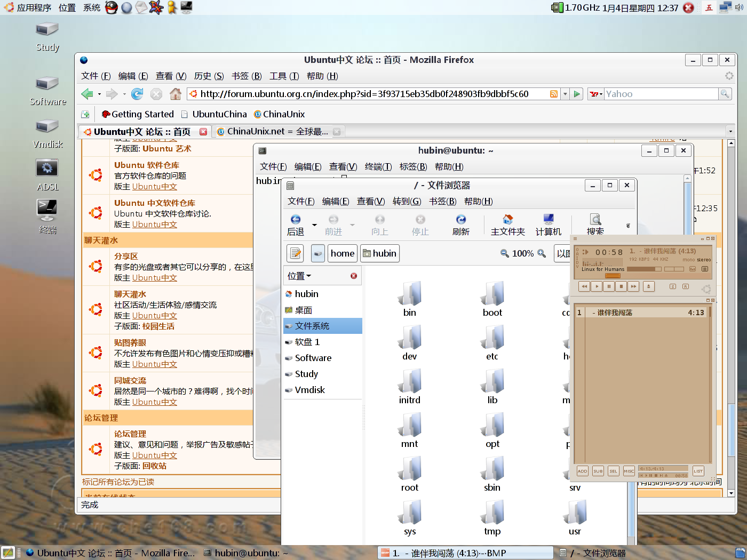747x560 pixels.
Task: Open Home folder icon in file browser
Action: pyautogui.click(x=508, y=225)
